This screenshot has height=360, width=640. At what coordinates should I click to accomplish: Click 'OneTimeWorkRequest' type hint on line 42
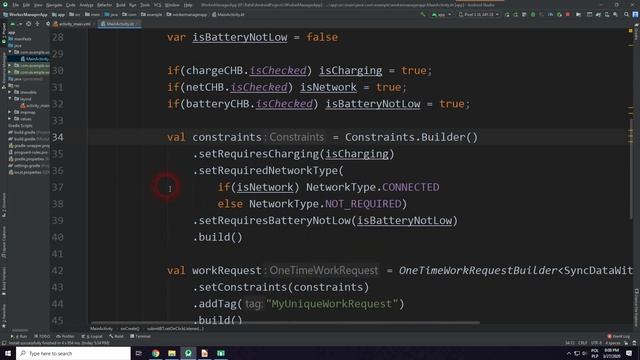coord(324,270)
